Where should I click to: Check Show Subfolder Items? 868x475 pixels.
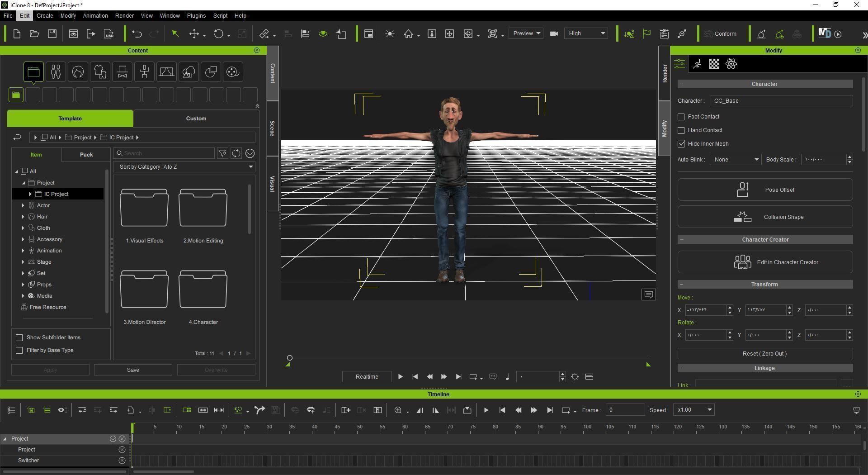point(19,337)
